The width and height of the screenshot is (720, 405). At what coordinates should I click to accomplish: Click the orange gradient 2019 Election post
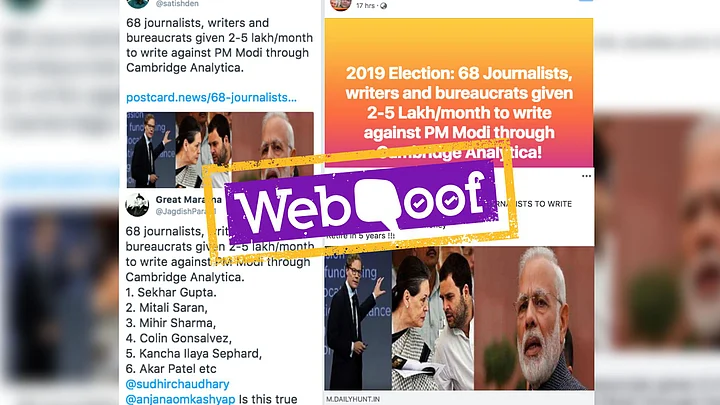(x=459, y=93)
